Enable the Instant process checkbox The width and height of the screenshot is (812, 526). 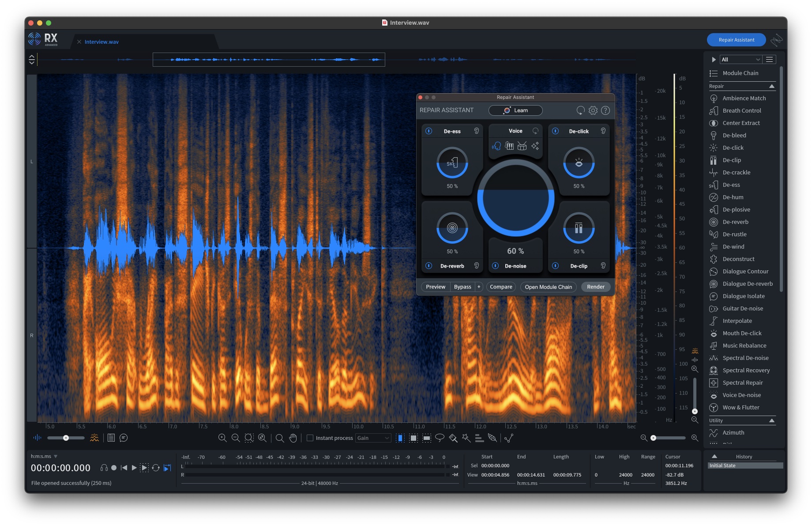pyautogui.click(x=310, y=438)
